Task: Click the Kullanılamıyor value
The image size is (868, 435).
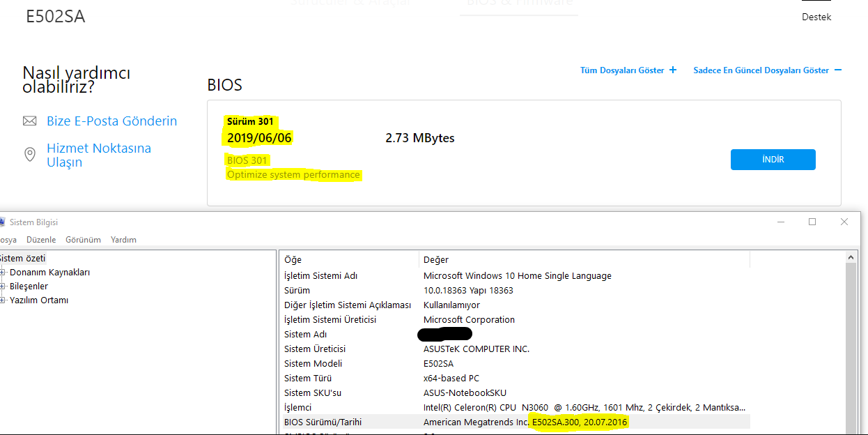Action: (x=451, y=305)
